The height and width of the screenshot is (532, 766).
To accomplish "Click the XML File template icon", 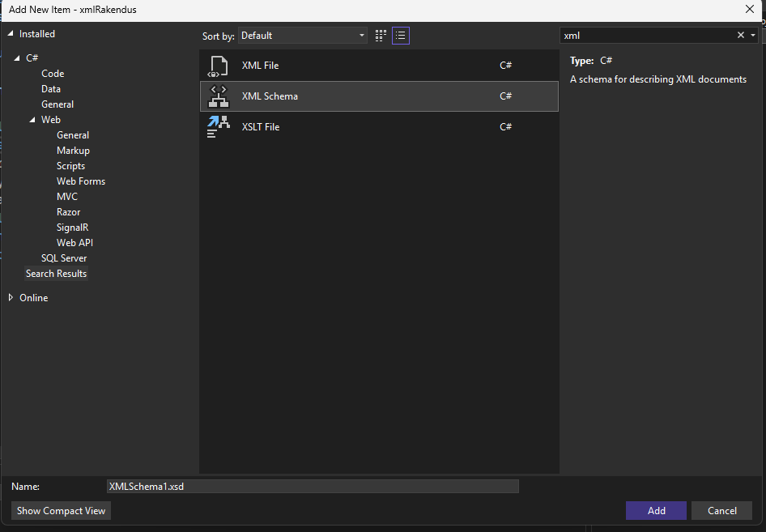I will coord(218,66).
